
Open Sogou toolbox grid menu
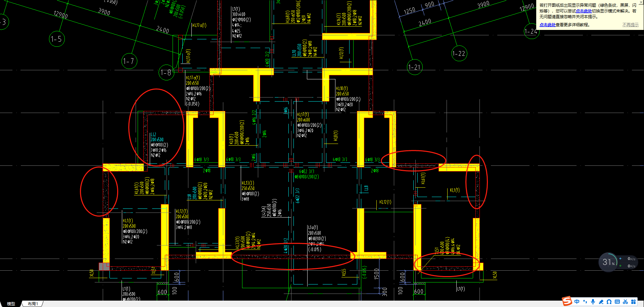pyautogui.click(x=633, y=302)
